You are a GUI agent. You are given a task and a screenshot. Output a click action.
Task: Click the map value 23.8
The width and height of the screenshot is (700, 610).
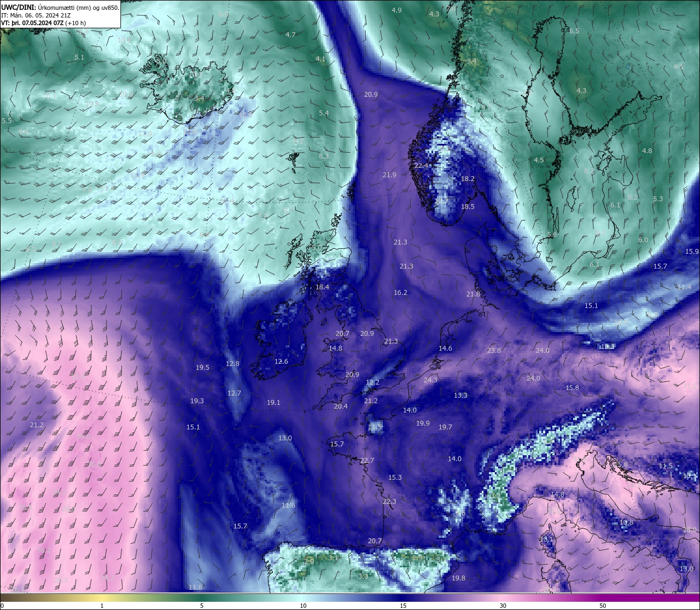coord(494,351)
